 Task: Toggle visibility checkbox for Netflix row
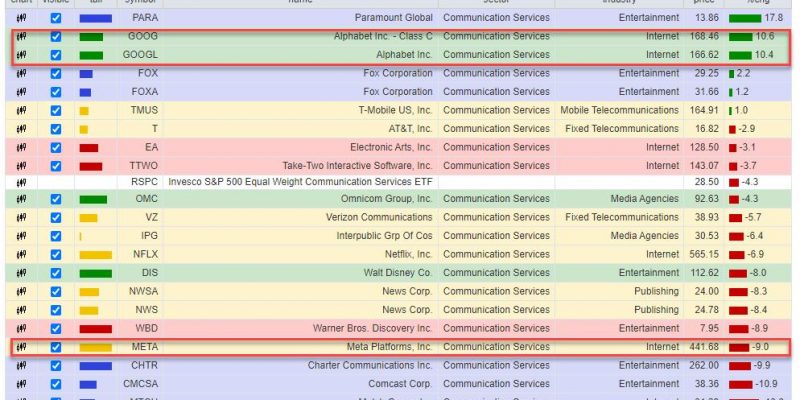coord(56,254)
